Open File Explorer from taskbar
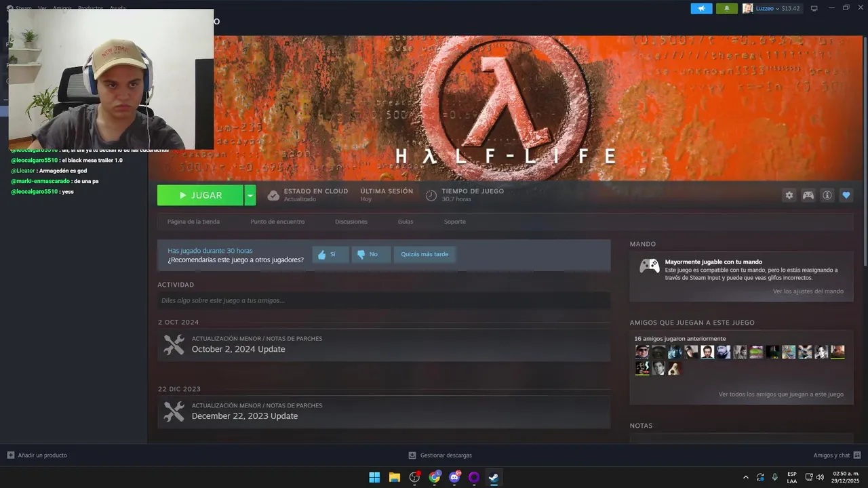The image size is (868, 488). coord(395,477)
